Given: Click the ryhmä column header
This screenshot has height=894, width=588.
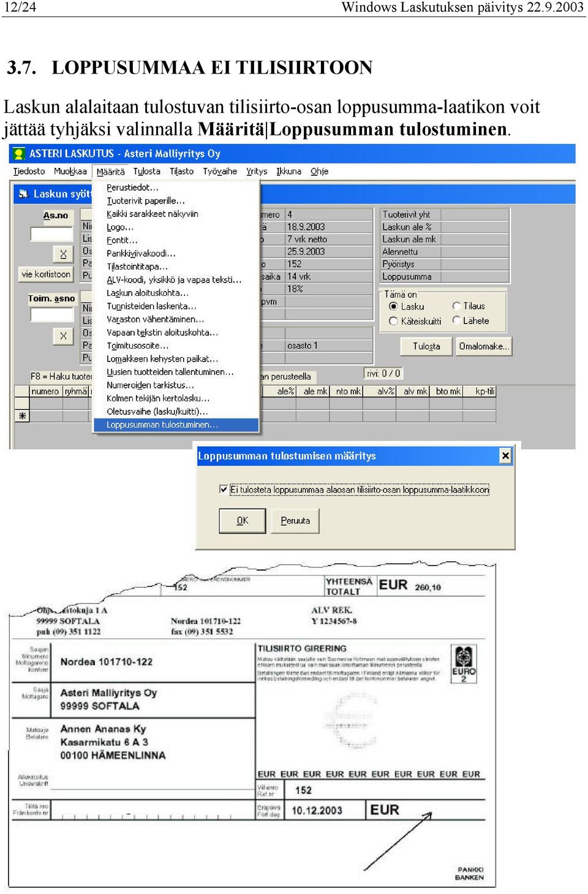Looking at the screenshot, I should 76,392.
